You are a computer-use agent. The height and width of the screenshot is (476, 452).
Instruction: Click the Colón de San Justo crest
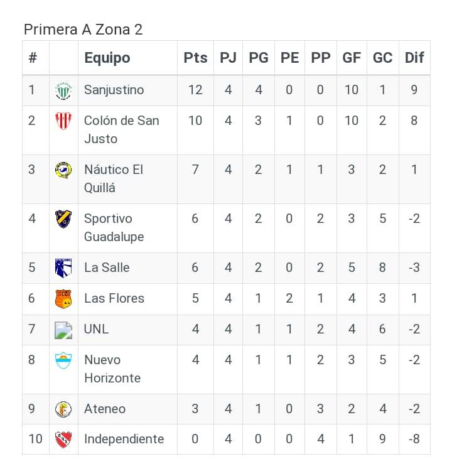(63, 121)
